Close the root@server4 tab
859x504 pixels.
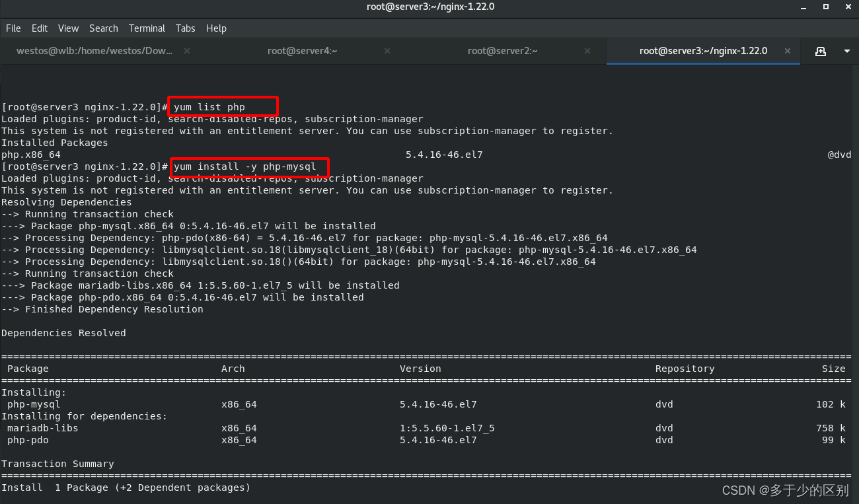[x=387, y=51]
